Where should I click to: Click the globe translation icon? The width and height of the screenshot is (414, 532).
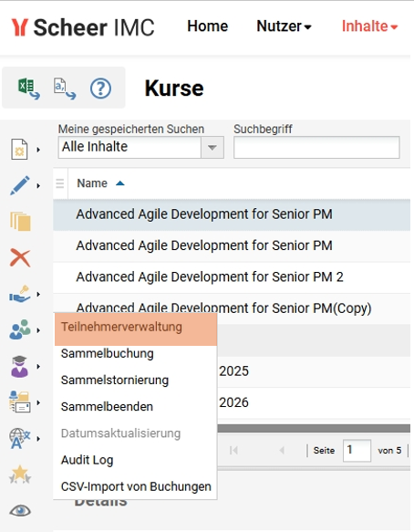tap(20, 438)
